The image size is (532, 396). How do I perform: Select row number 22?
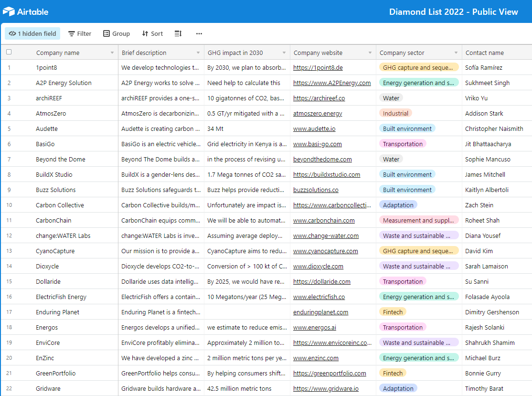(9, 388)
